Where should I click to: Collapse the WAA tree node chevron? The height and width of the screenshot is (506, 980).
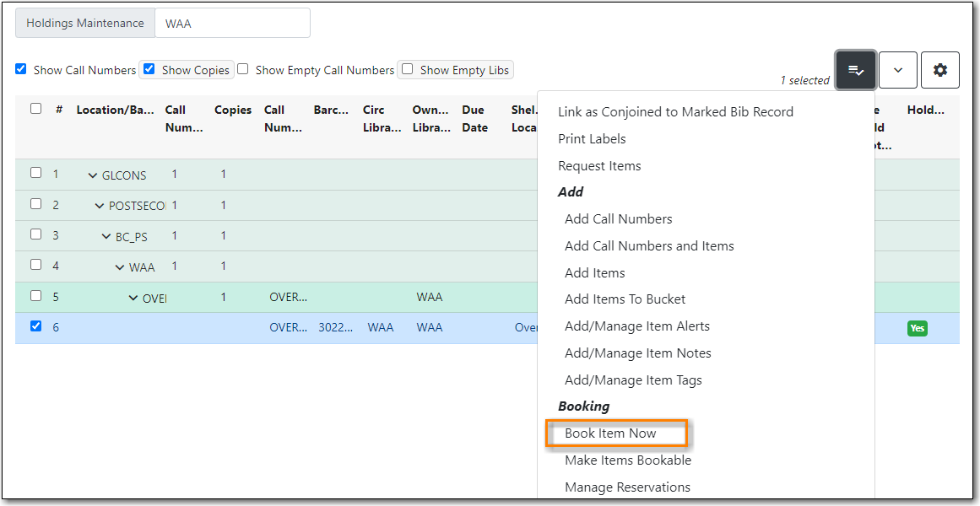coord(120,267)
